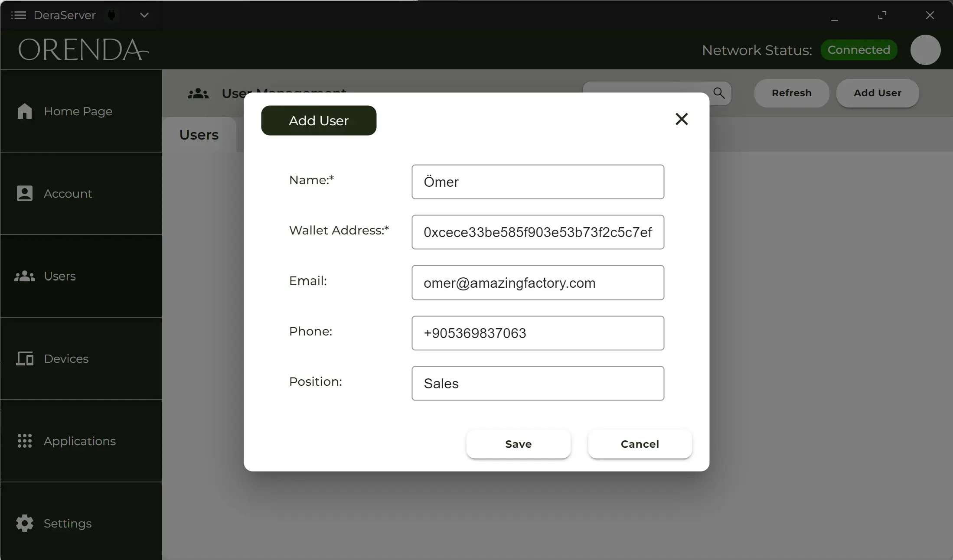Switch to the Users tab
Screen dimensions: 953x560
[x=199, y=135]
